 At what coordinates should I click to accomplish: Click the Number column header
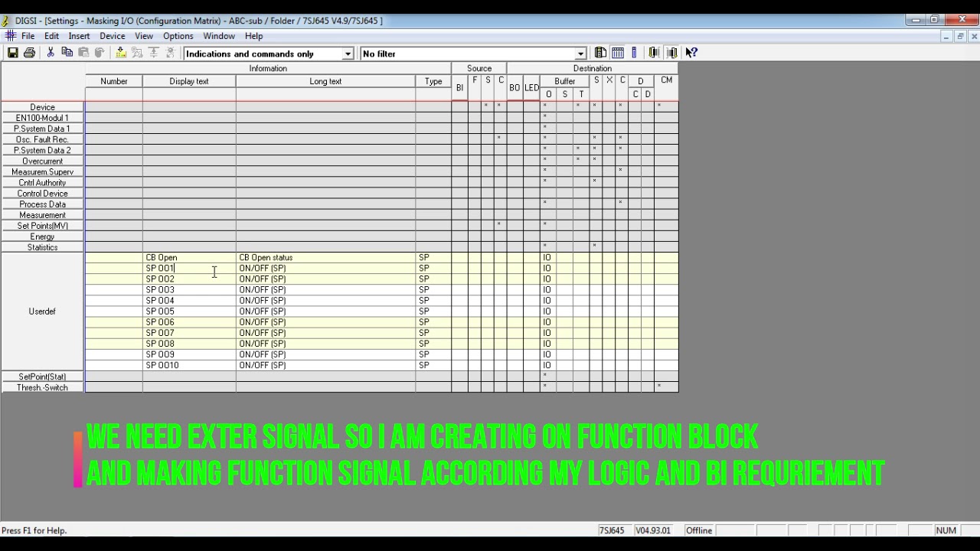[x=114, y=81]
